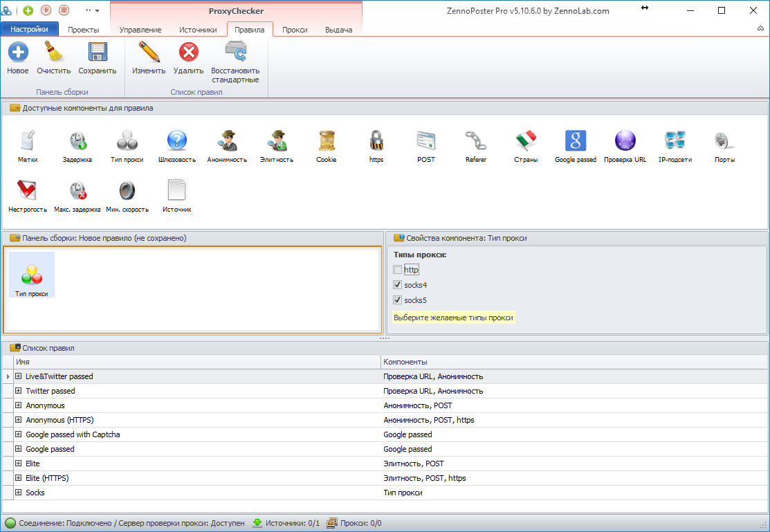This screenshot has width=770, height=532.
Task: Click the Прокси: 0/0 status entry
Action: 354,523
